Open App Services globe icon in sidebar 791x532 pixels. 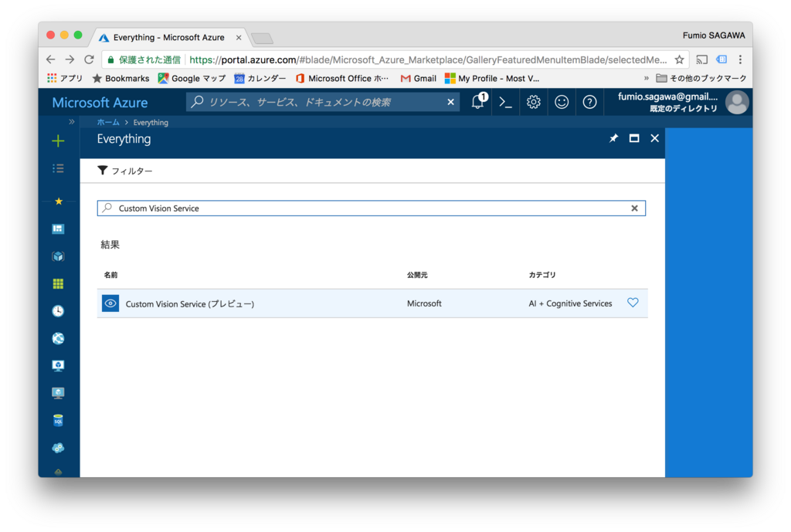coord(58,338)
